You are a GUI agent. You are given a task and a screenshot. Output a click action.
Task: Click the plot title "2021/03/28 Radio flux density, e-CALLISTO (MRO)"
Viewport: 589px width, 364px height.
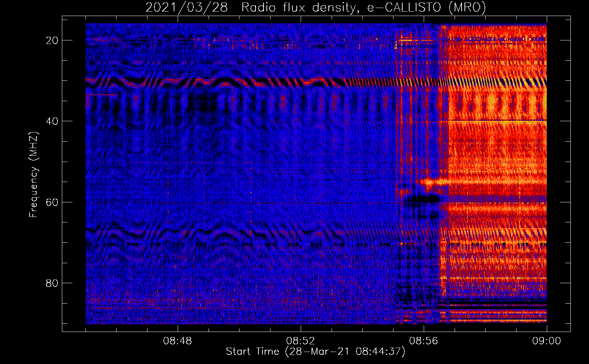pyautogui.click(x=316, y=7)
